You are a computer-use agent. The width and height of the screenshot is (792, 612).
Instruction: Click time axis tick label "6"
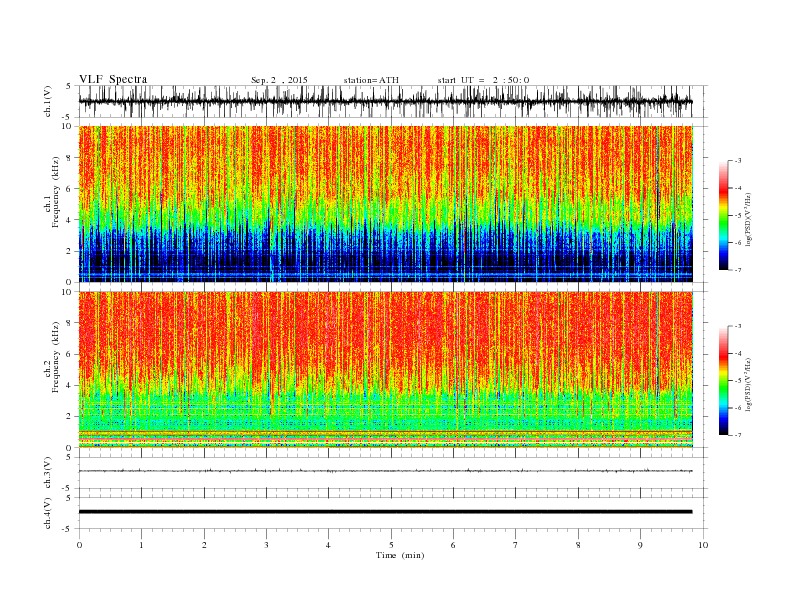(x=453, y=545)
